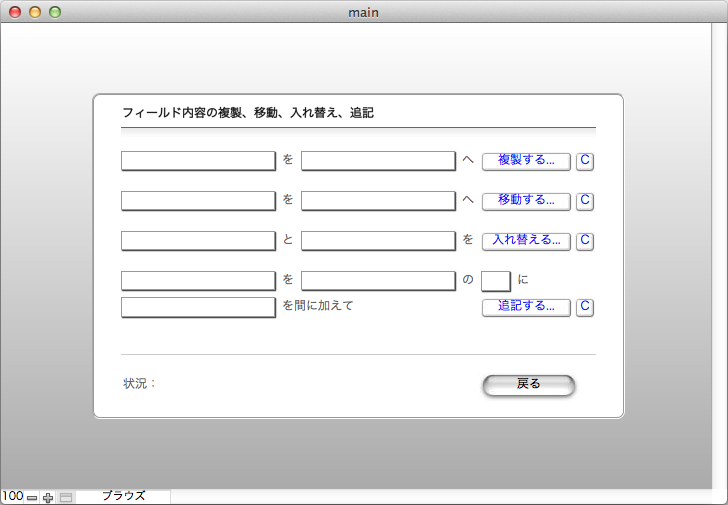This screenshot has height=505, width=728.
Task: Click the 100 zoom level indicator
Action: tap(12, 496)
